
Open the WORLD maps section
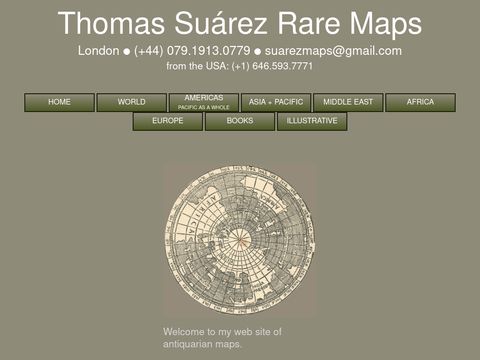[x=131, y=102]
